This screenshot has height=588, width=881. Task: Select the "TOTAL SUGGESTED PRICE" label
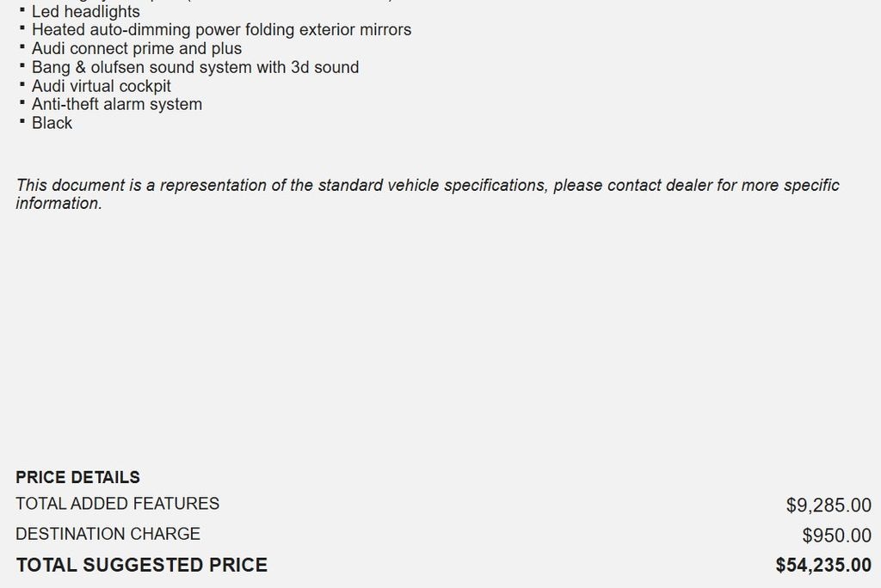click(x=141, y=565)
